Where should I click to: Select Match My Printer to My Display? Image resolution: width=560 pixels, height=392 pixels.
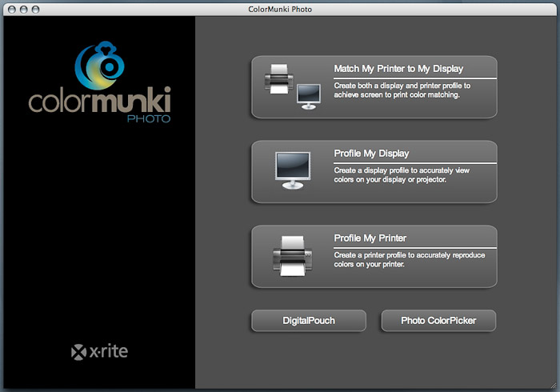tap(398, 69)
